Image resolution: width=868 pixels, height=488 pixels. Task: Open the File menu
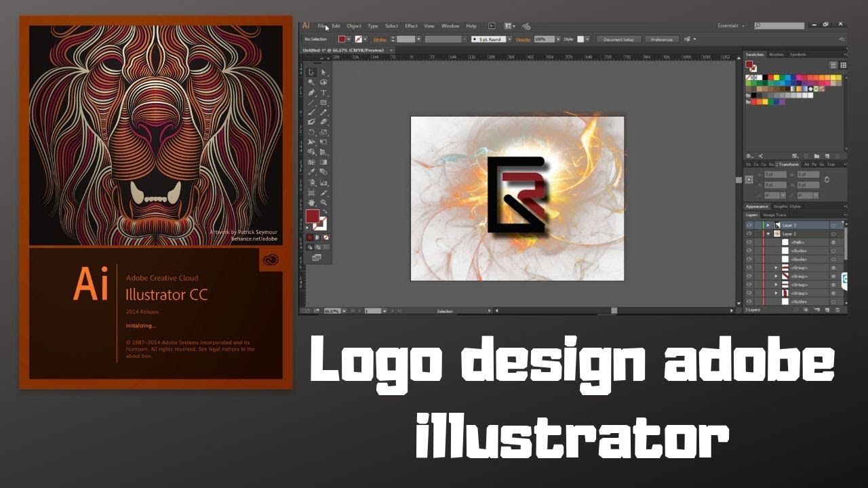pos(321,26)
